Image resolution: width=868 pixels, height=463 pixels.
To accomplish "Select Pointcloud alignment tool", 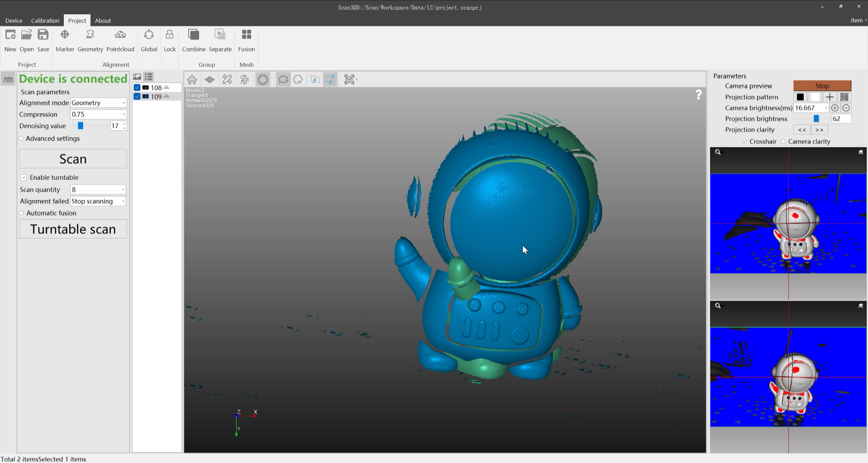I will tap(120, 41).
